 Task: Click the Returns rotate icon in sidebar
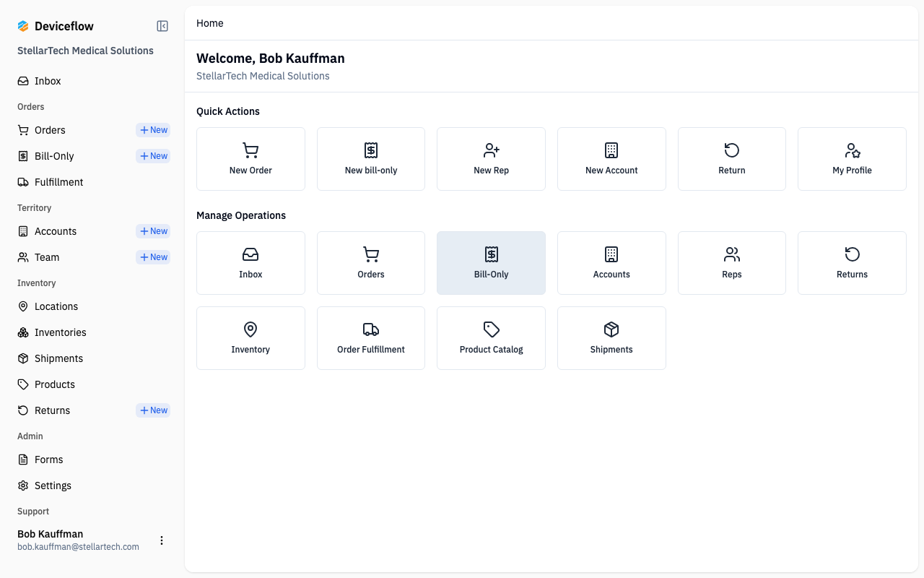23,410
